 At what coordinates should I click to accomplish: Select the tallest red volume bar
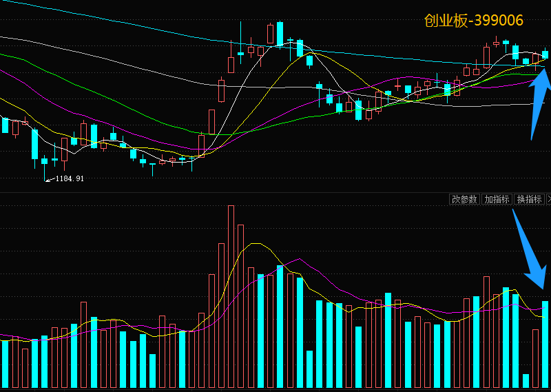(231, 297)
